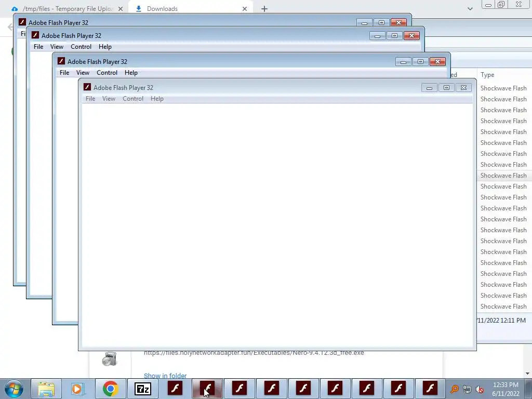532x399 pixels.
Task: Open Help menu in the third Flash Player window
Action: click(131, 73)
